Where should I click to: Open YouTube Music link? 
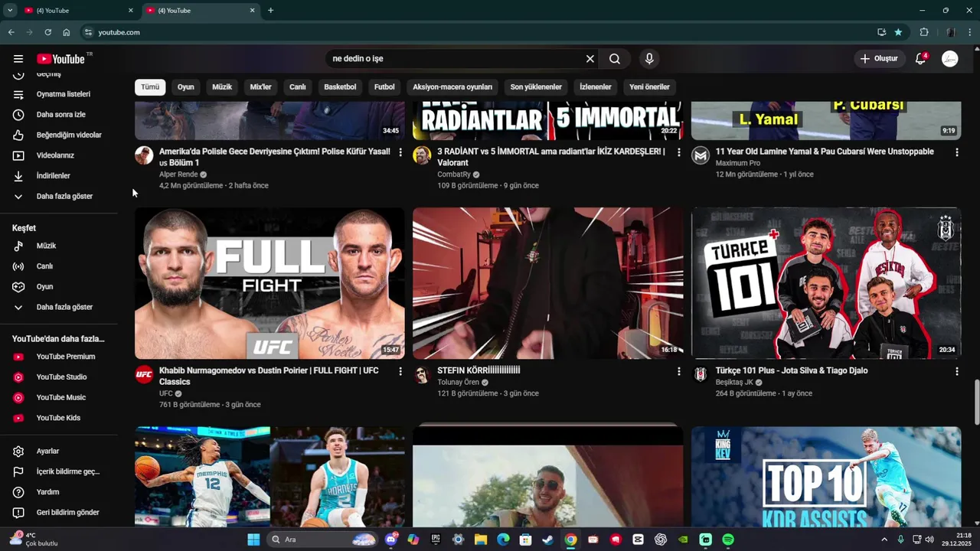pyautogui.click(x=61, y=397)
